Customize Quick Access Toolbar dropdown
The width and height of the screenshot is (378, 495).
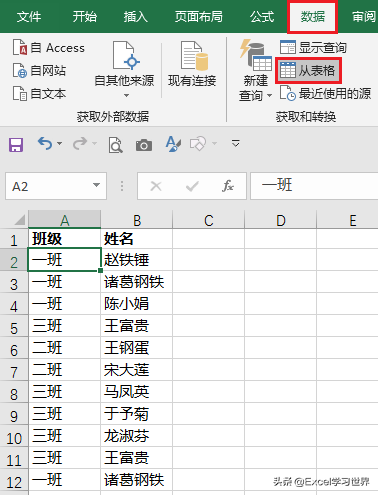(x=236, y=143)
